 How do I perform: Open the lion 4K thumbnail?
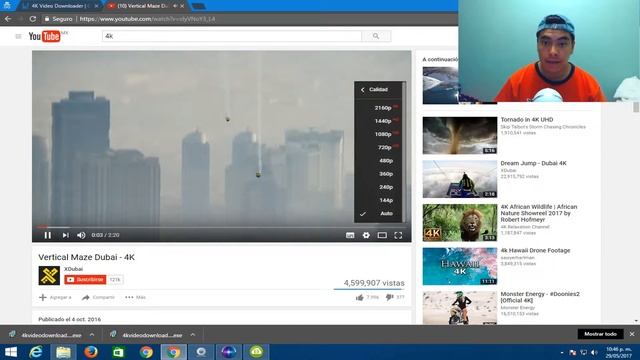(x=460, y=222)
